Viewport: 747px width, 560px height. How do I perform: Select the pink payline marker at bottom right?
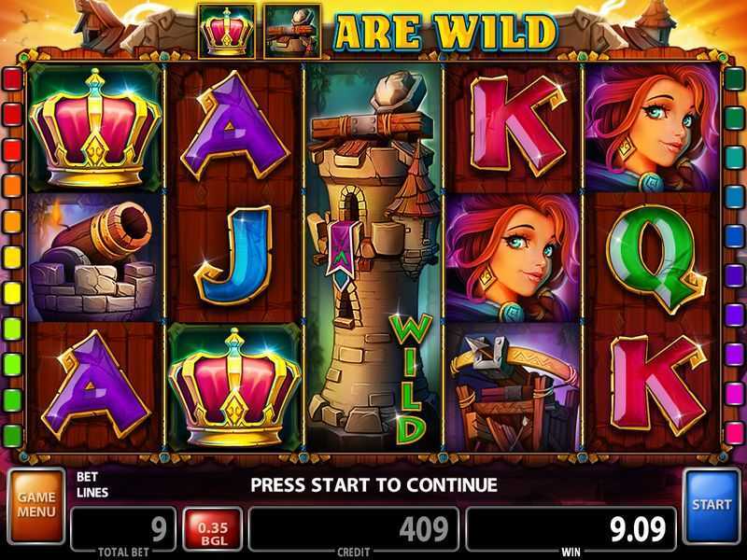coord(734,433)
